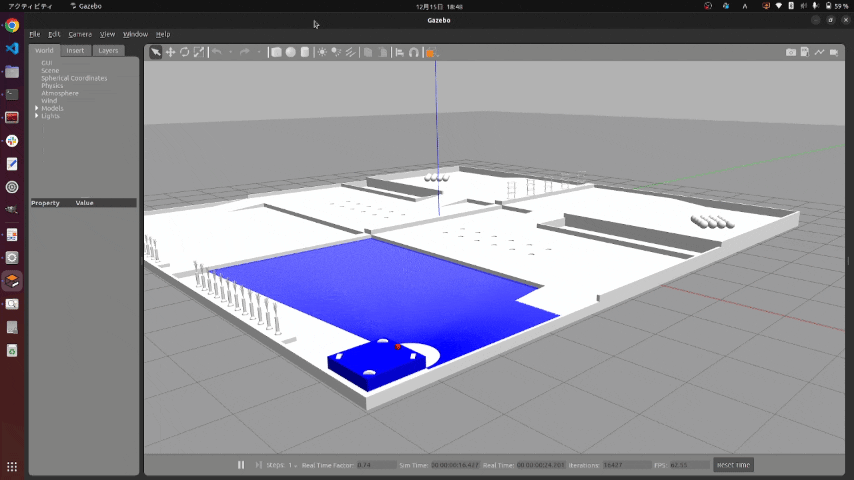Image resolution: width=854 pixels, height=480 pixels.
Task: Toggle the orange view angle button
Action: coord(430,52)
